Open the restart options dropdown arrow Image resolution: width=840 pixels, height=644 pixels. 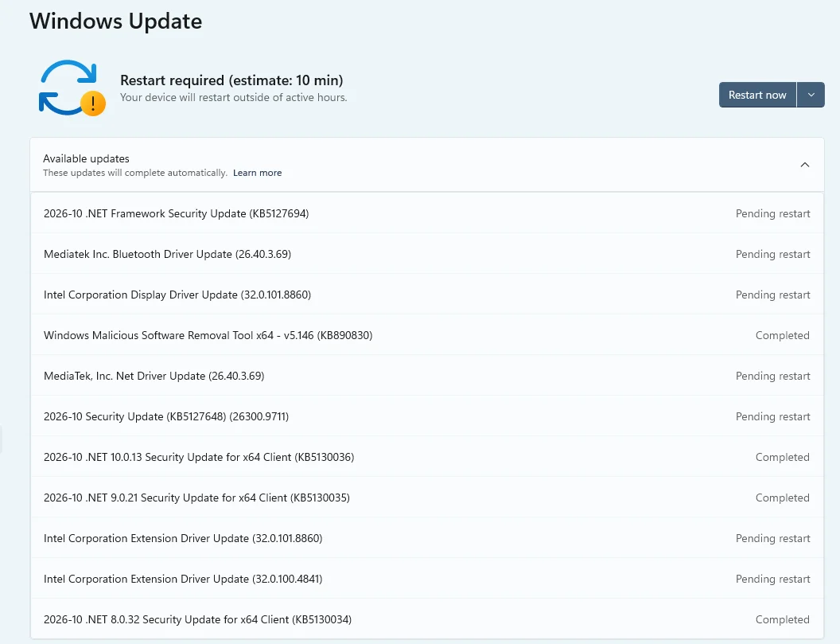(x=811, y=95)
